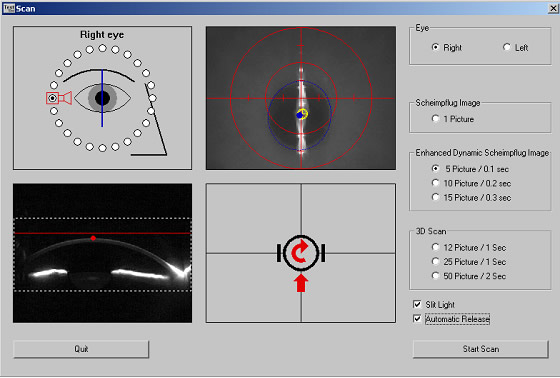Click the red up arrow below the alignment circle

point(301,283)
